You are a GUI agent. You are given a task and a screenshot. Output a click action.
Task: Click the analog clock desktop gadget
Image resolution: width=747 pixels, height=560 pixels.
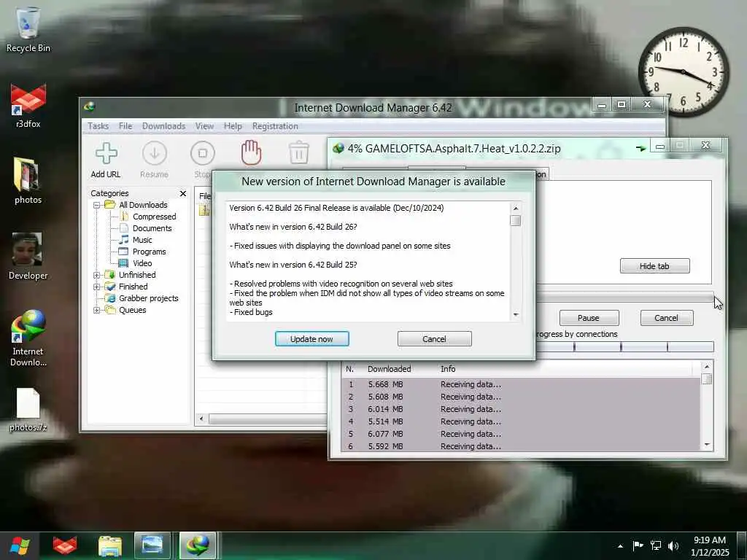click(683, 72)
